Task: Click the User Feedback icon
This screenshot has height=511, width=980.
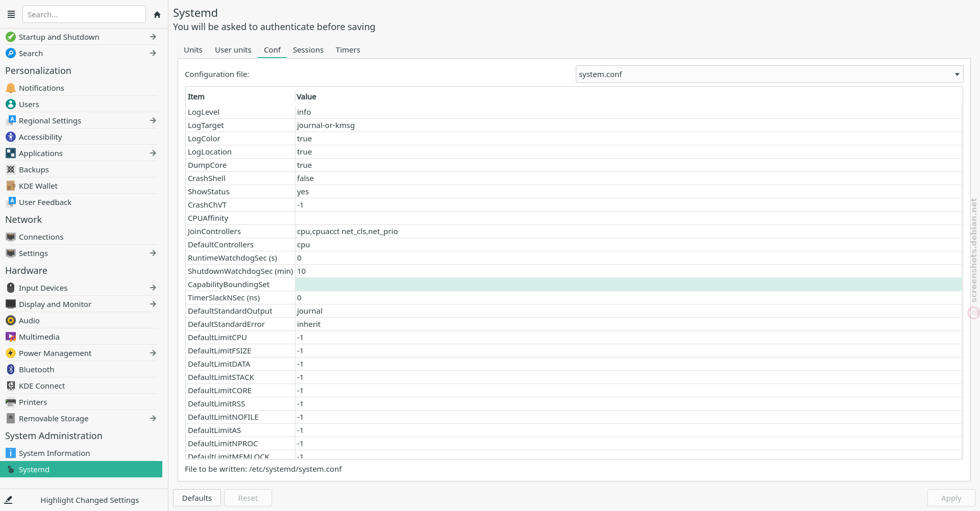Action: [x=11, y=202]
